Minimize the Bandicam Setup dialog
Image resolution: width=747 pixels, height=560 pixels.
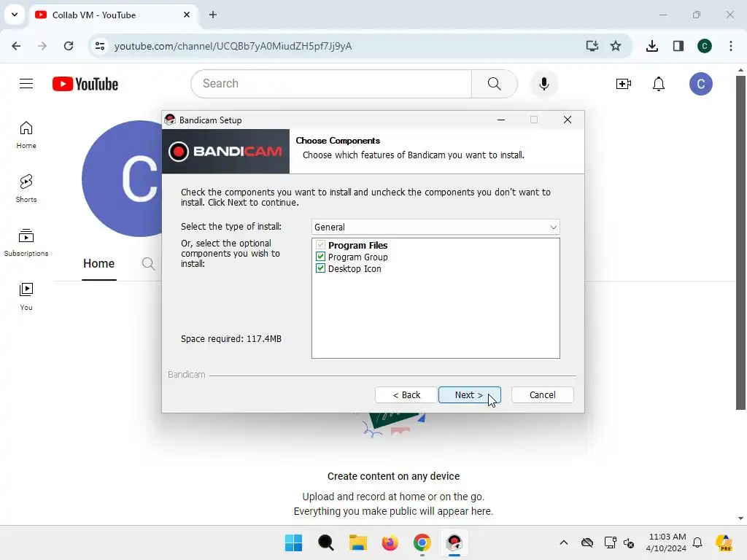click(500, 120)
